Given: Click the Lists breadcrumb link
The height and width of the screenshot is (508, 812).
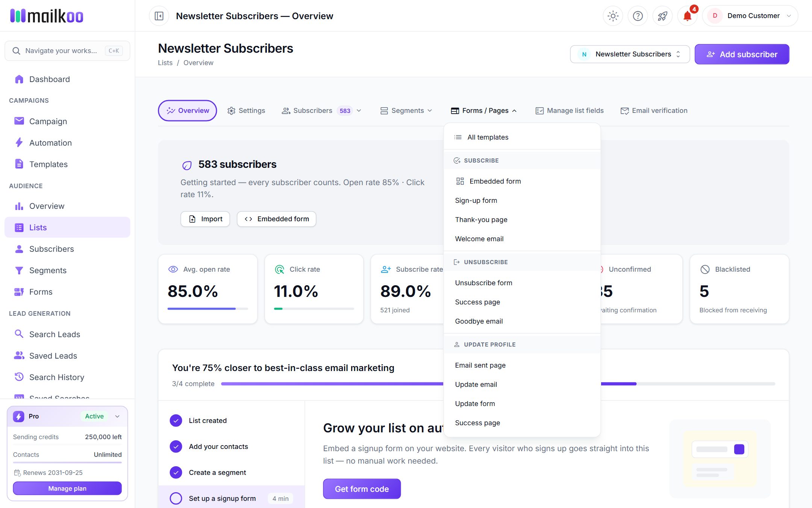Looking at the screenshot, I should [165, 63].
